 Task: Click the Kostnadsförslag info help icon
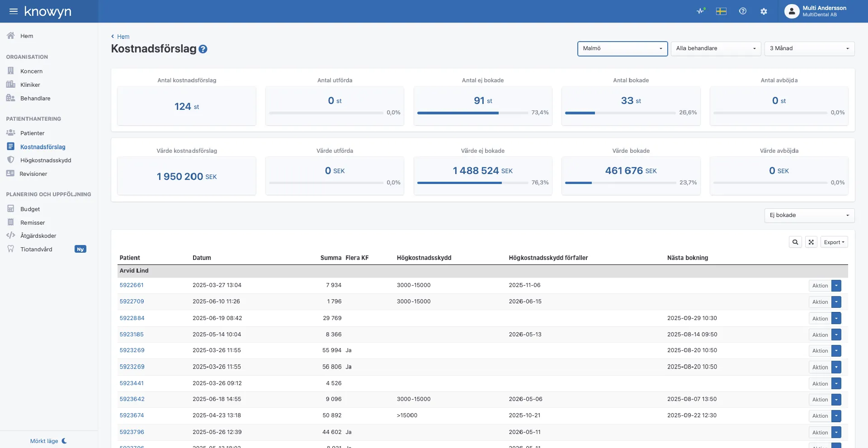203,49
